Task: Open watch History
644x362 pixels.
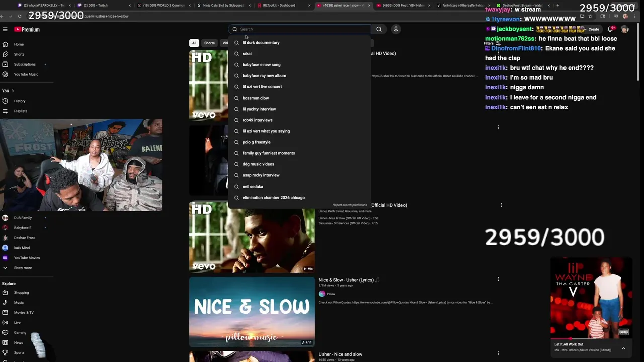Action: pyautogui.click(x=20, y=101)
